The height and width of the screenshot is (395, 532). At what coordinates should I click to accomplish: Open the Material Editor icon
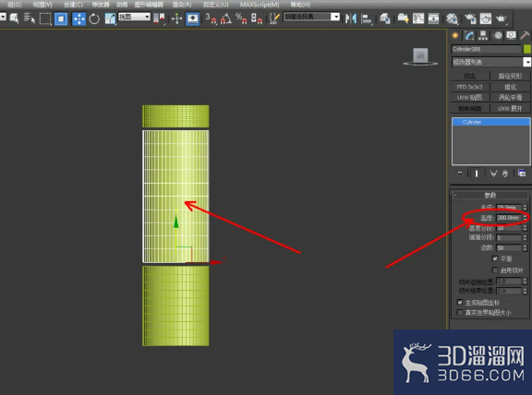coord(452,18)
